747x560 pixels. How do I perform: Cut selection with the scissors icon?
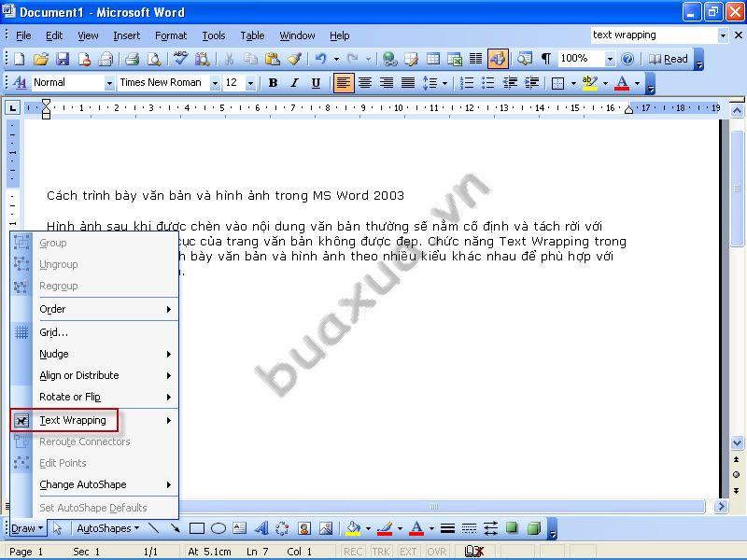[229, 59]
